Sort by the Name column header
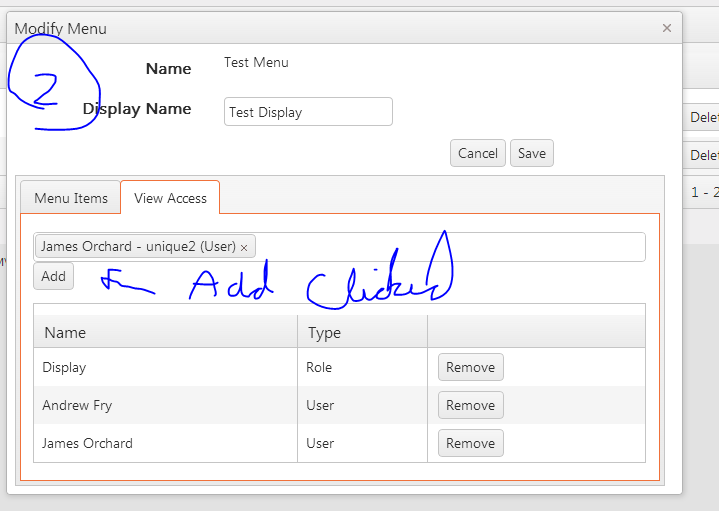This screenshot has width=719, height=511. 65,332
